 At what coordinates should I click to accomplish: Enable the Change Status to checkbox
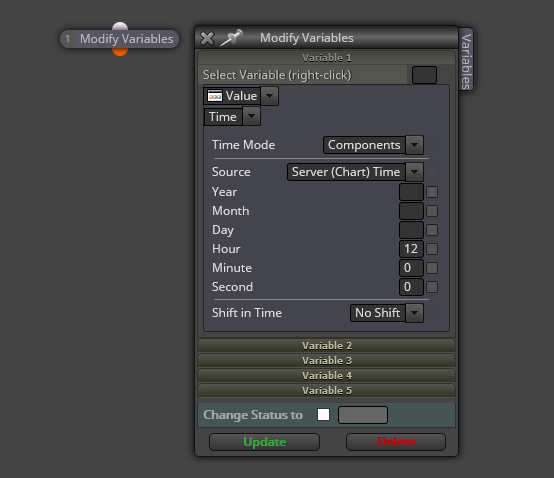(323, 415)
